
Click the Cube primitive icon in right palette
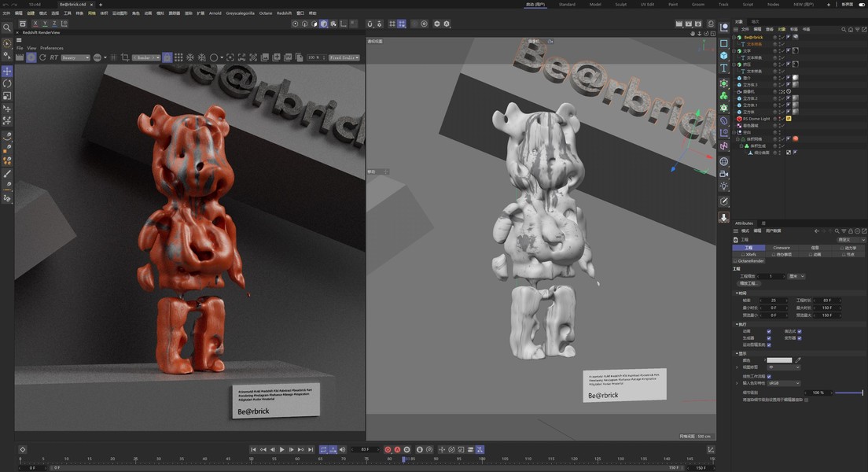724,55
